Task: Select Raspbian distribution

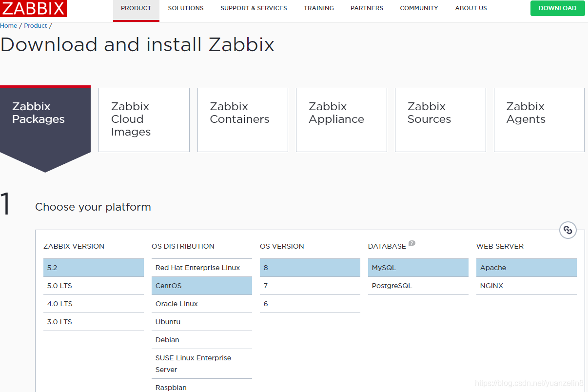Action: click(x=202, y=386)
